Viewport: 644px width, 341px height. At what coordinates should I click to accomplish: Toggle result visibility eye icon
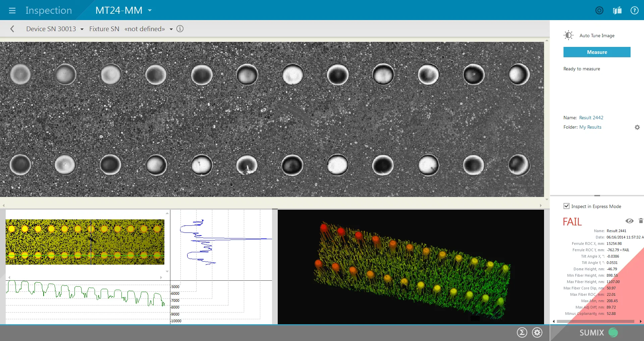[x=629, y=221]
